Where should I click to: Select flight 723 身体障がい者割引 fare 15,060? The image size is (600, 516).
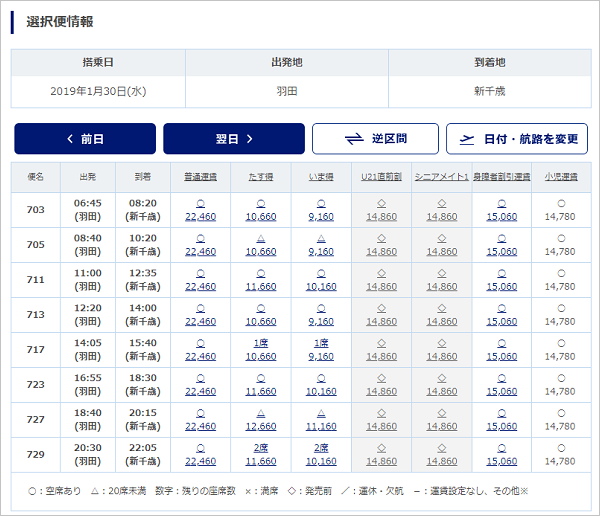(501, 391)
